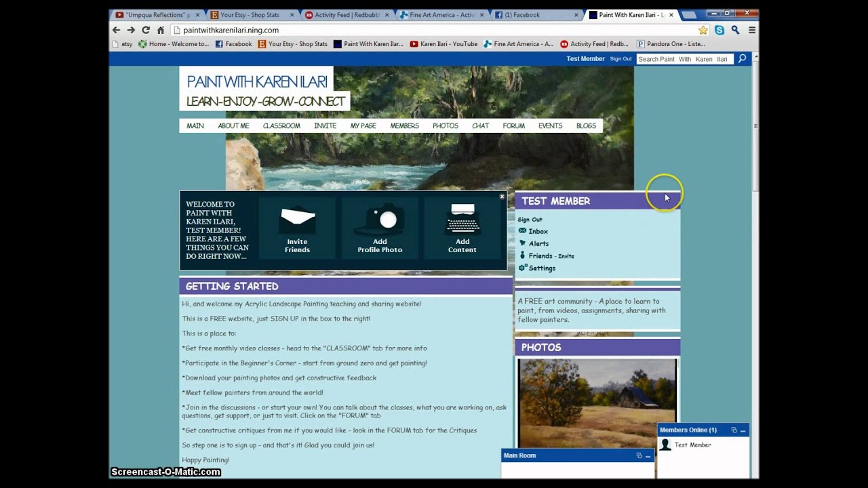Pop out the Main Room chat window
The width and height of the screenshot is (868, 488).
[639, 455]
